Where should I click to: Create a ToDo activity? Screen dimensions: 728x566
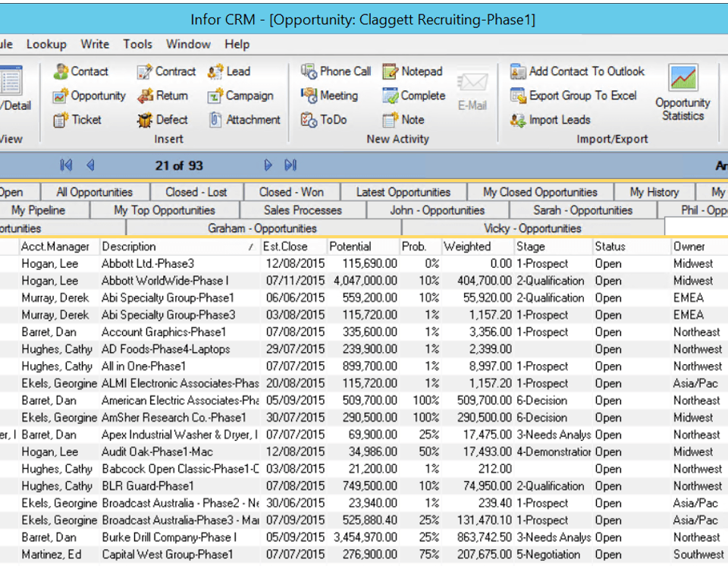pos(324,120)
